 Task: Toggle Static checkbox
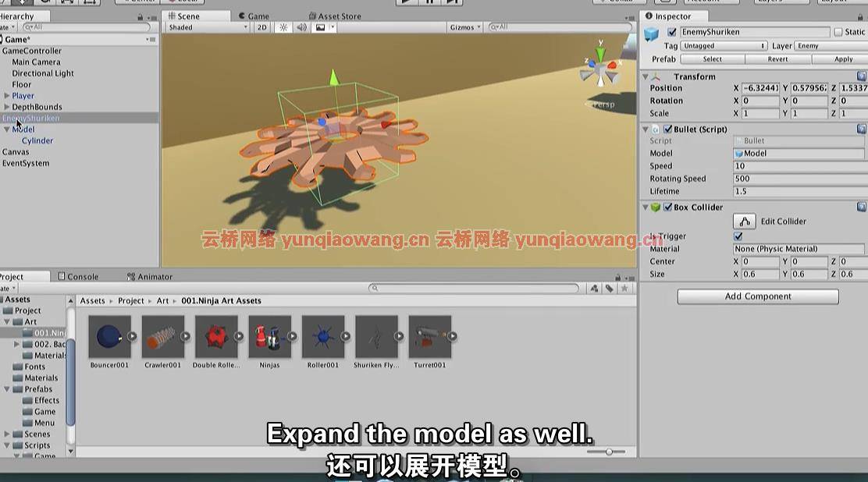(838, 32)
